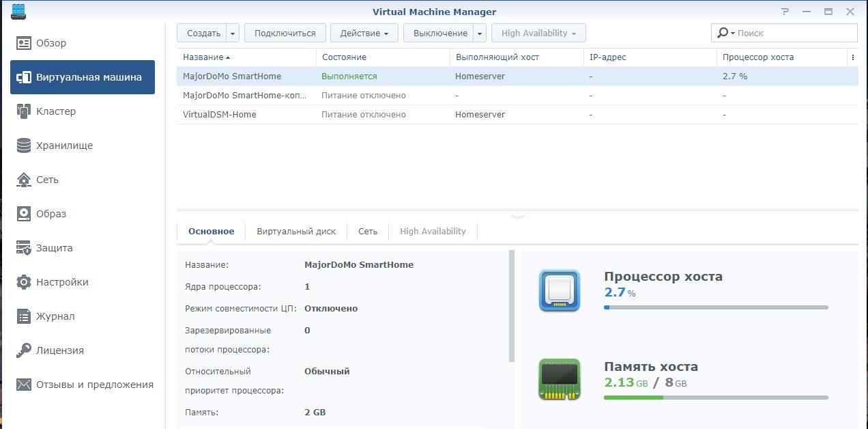
Task: Click the Лицензия key icon
Action: [x=24, y=350]
